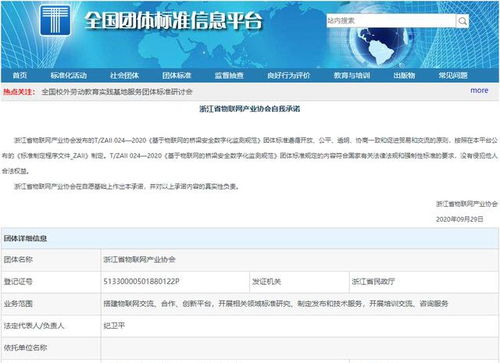Click the 发证机关 label cell
Image resolution: width=500 pixels, height=363 pixels.
(x=299, y=282)
